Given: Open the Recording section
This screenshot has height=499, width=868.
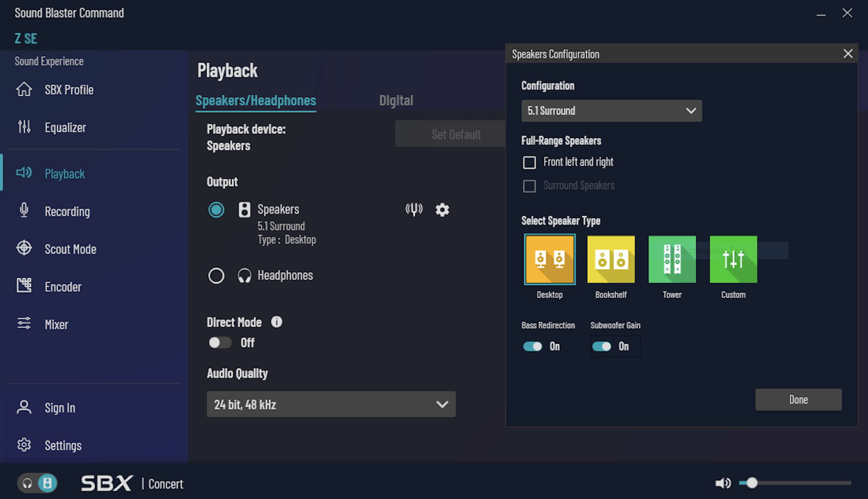Looking at the screenshot, I should (67, 212).
